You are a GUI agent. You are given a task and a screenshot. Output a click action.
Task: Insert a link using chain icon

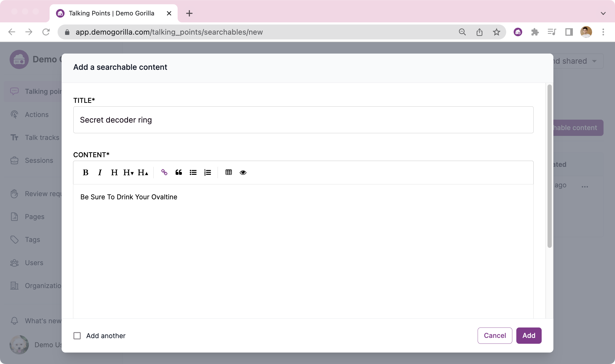(x=164, y=173)
